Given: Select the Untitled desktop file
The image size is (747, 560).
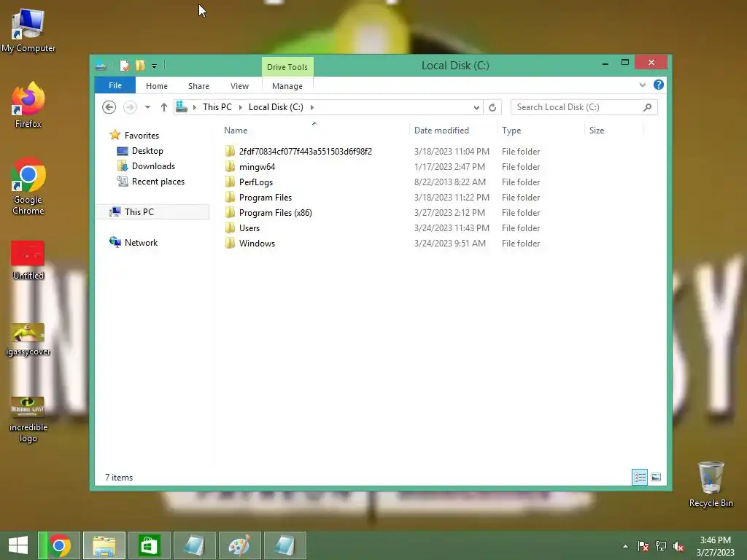Looking at the screenshot, I should tap(28, 260).
